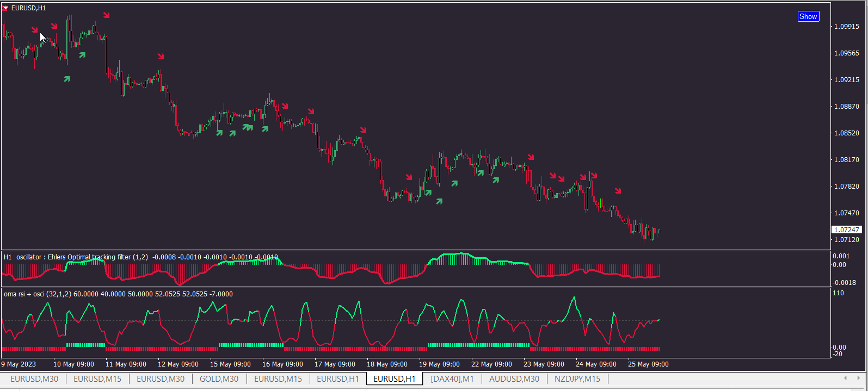Click the topmost red sell arrow signal
Screen dimensions: 868x391
(x=107, y=15)
